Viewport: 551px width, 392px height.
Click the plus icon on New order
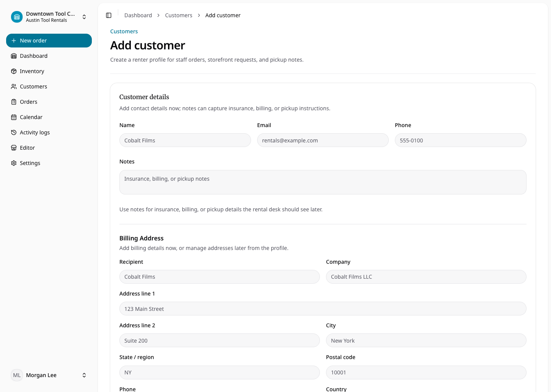14,41
